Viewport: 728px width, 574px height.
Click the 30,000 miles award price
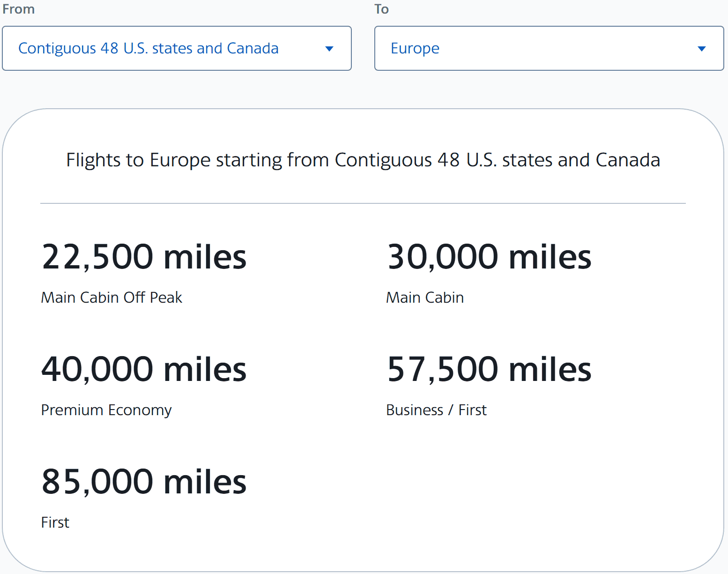tap(489, 256)
